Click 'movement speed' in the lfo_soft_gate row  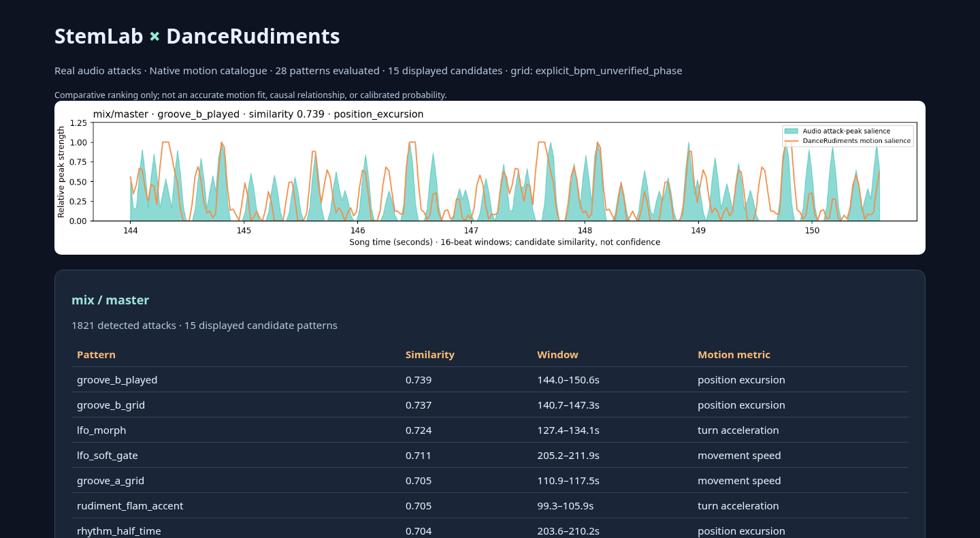pos(739,456)
